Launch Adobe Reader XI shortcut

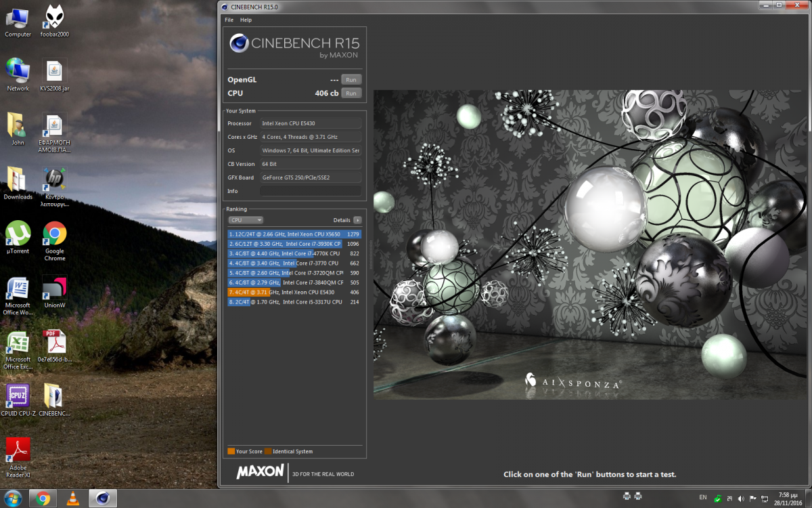coord(18,458)
